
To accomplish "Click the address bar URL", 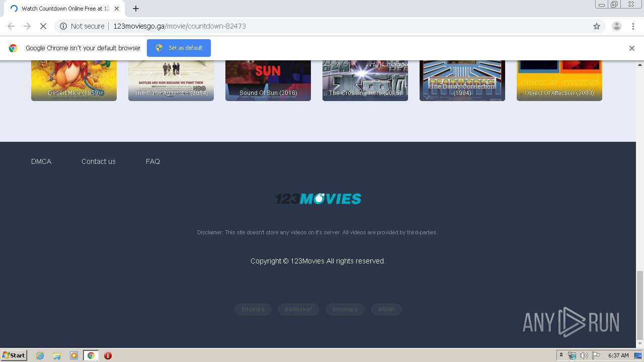I will click(x=180, y=26).
